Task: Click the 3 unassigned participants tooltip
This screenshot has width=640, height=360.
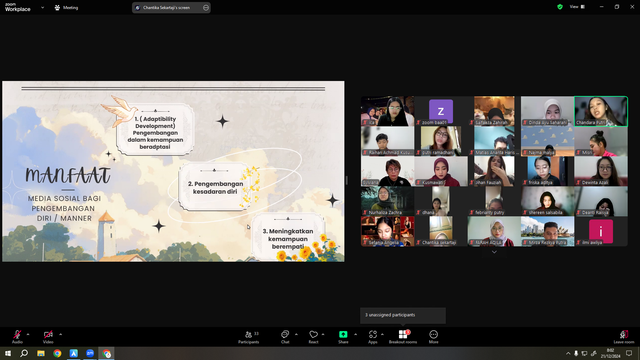Action: pyautogui.click(x=403, y=315)
